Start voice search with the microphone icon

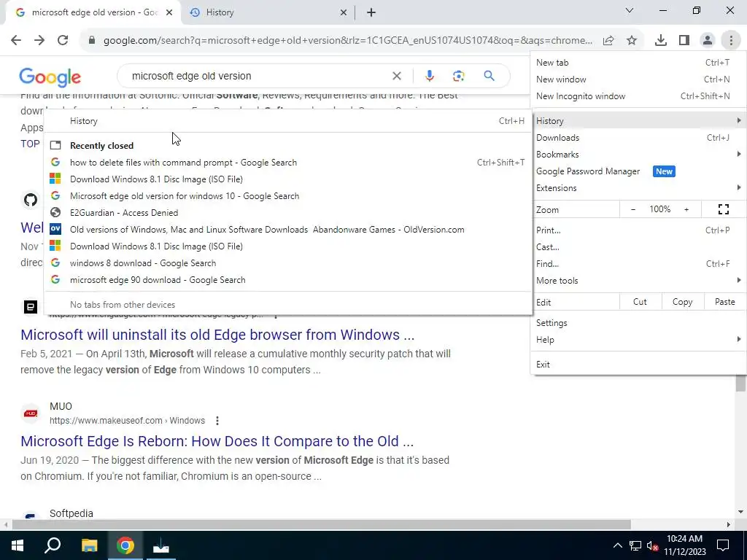429,76
